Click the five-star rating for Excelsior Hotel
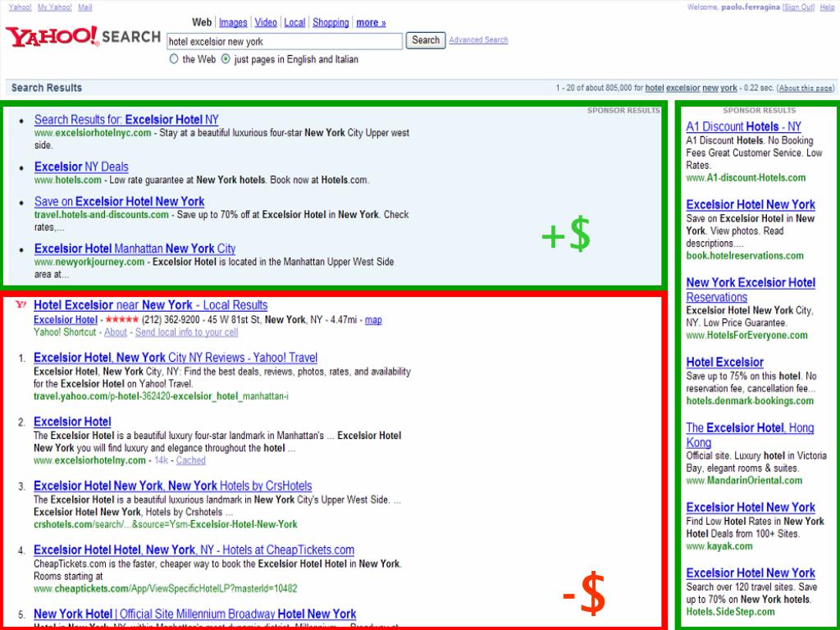Image resolution: width=840 pixels, height=630 pixels. (122, 319)
